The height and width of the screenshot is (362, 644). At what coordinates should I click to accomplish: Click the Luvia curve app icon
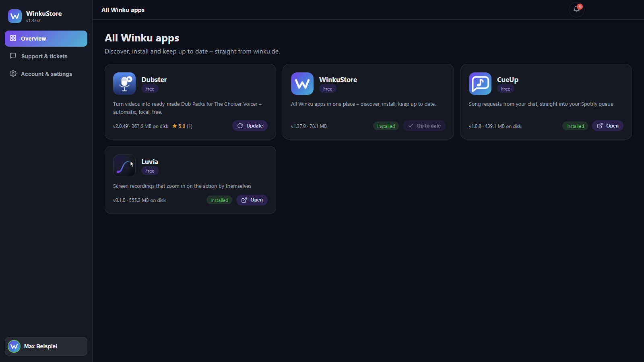pyautogui.click(x=124, y=166)
